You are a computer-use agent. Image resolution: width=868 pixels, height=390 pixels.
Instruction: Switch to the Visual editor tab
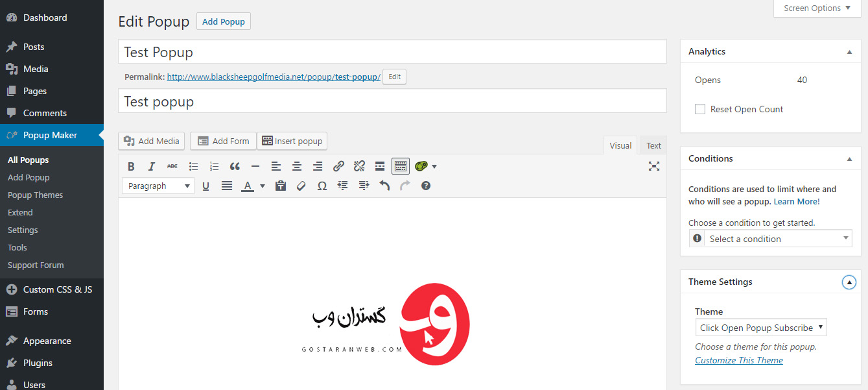point(620,145)
